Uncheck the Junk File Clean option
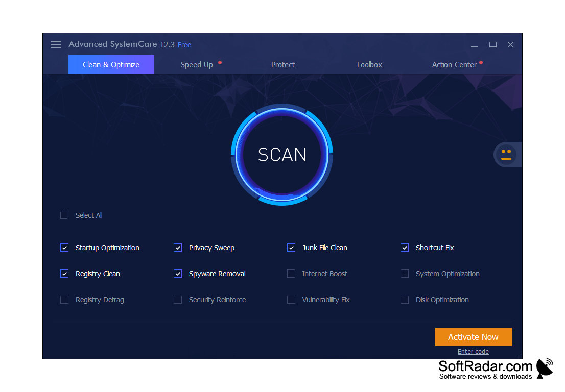Viewport: 565px width, 392px height. (291, 248)
